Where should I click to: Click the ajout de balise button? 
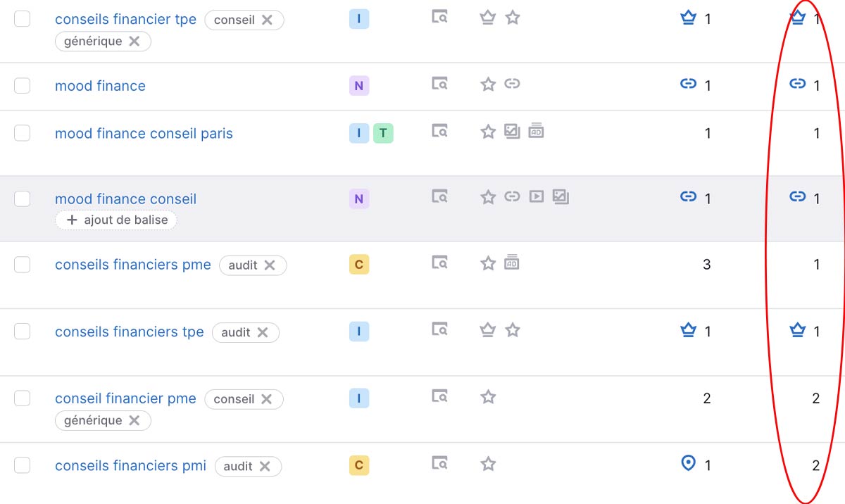(x=116, y=220)
